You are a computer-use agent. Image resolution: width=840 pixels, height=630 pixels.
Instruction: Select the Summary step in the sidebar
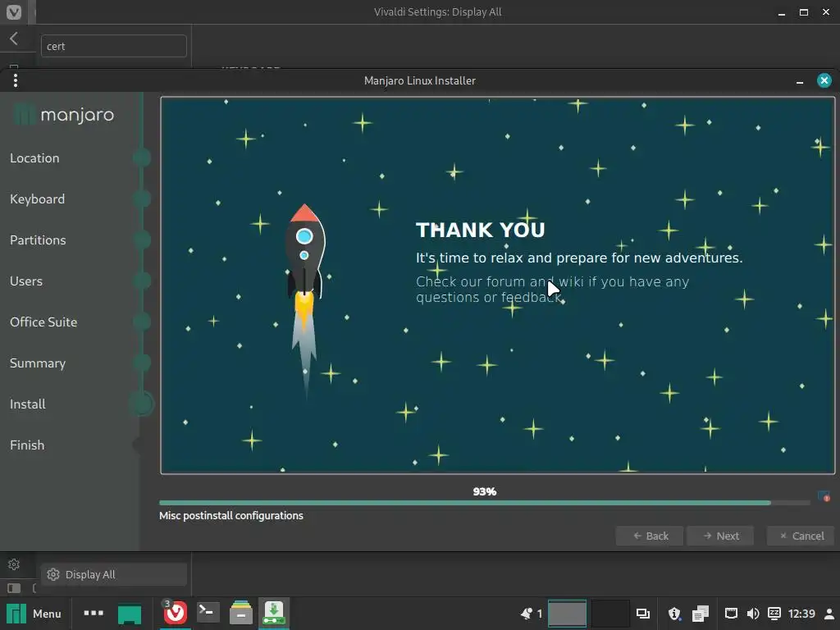[38, 363]
